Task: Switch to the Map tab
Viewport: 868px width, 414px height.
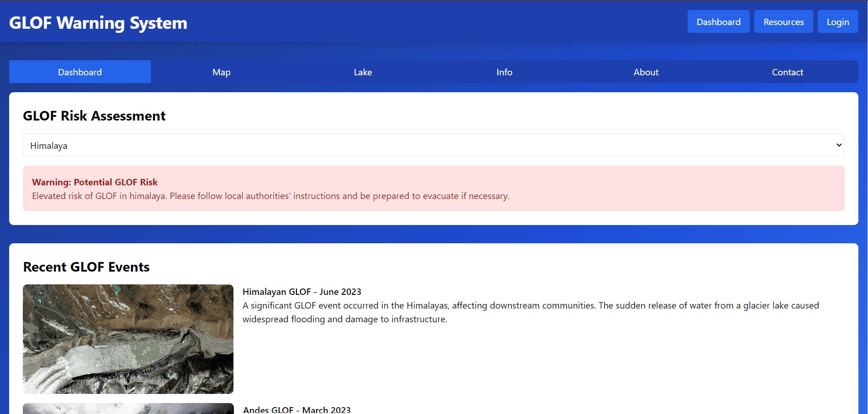Action: click(221, 72)
